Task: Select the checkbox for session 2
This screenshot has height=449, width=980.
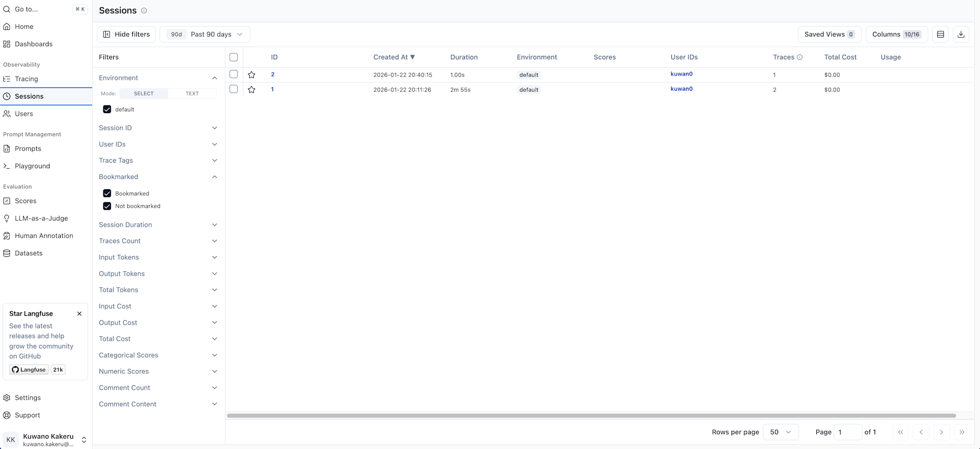Action: pos(234,75)
